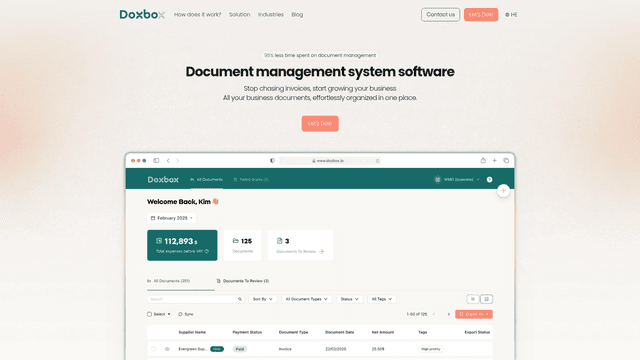Screen dimensions: 640x360
Task: Go to next page with the pagination right arrow
Action: pos(449,314)
